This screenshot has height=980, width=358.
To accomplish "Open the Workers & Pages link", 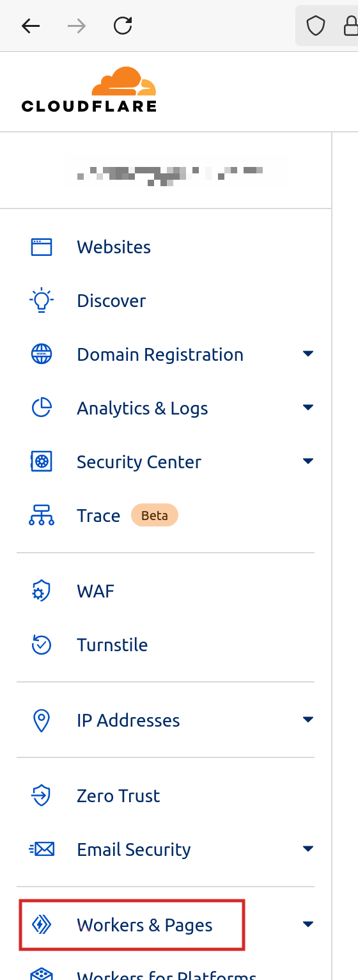I will 144,925.
